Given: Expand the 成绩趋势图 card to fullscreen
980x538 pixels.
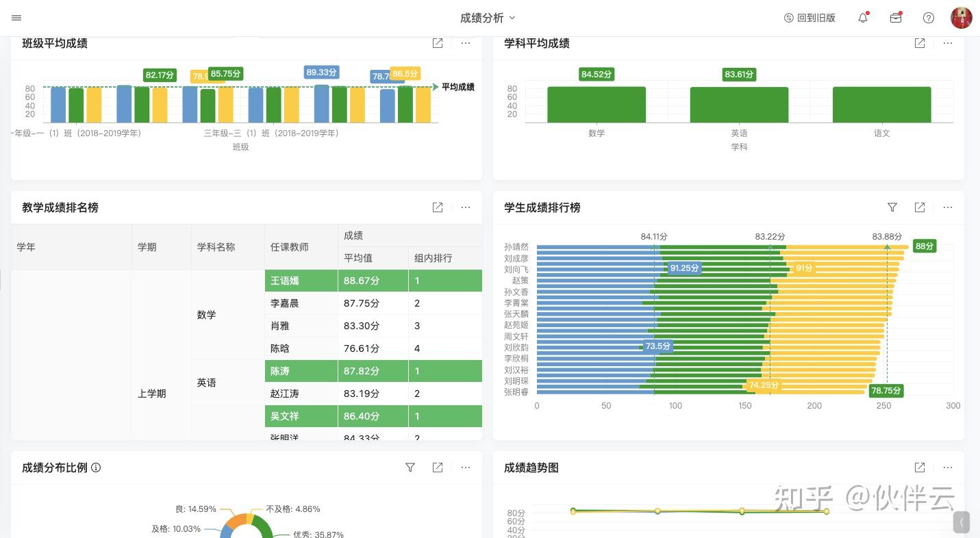Looking at the screenshot, I should point(920,467).
